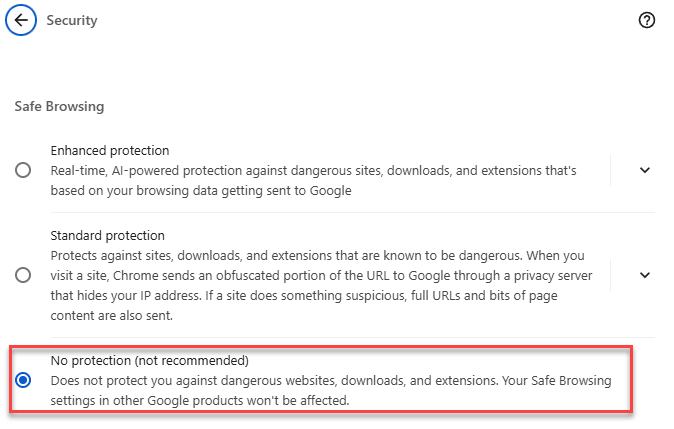The image size is (674, 429).
Task: Click the Enhanced protection title text
Action: coord(110,150)
